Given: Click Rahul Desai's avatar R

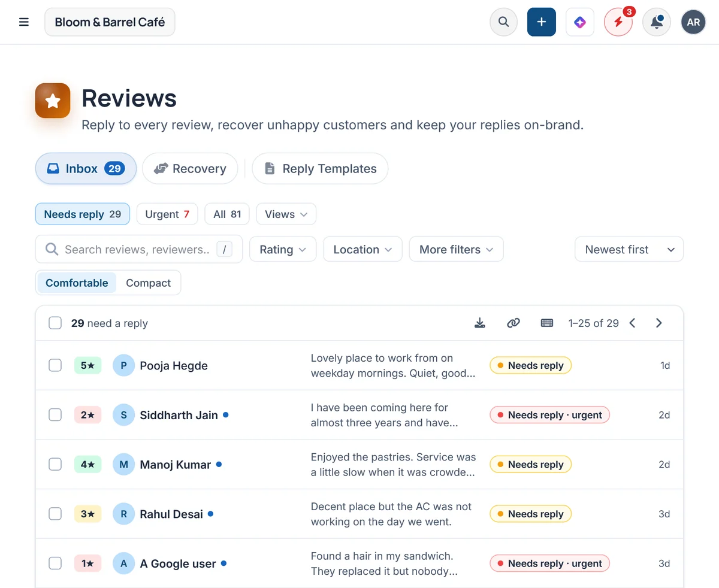Looking at the screenshot, I should [x=123, y=514].
